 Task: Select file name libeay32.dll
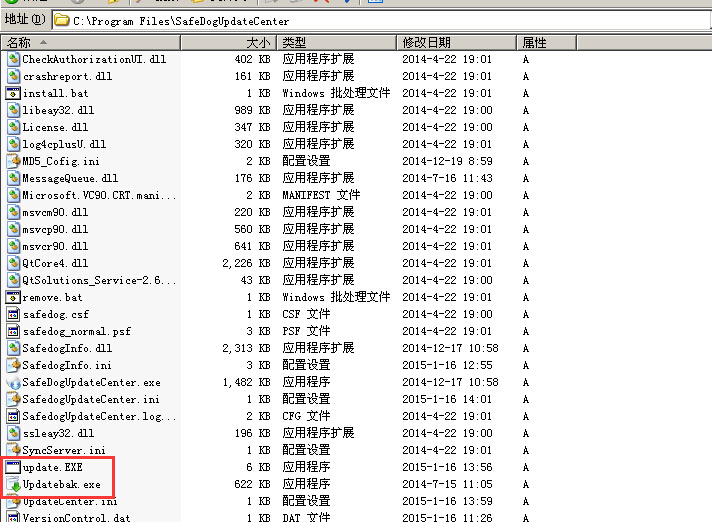pyautogui.click(x=59, y=110)
